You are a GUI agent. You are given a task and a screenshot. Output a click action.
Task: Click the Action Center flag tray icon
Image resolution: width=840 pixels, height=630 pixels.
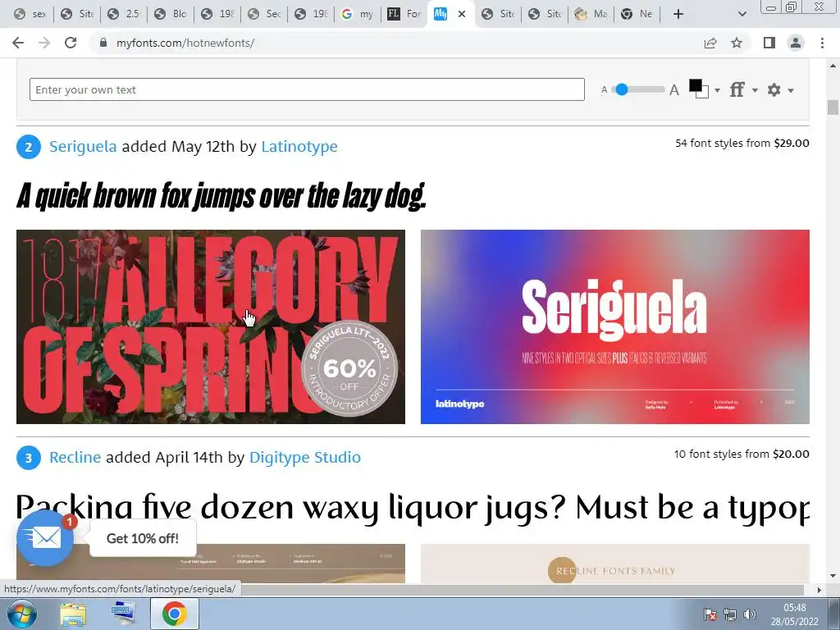[710, 614]
